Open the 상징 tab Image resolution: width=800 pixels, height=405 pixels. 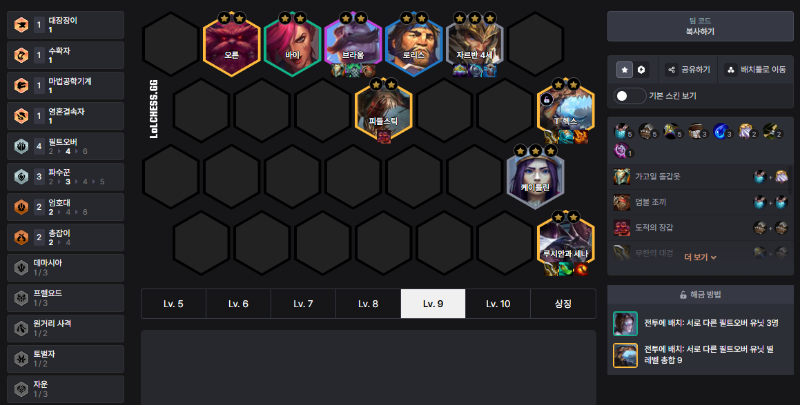click(563, 303)
